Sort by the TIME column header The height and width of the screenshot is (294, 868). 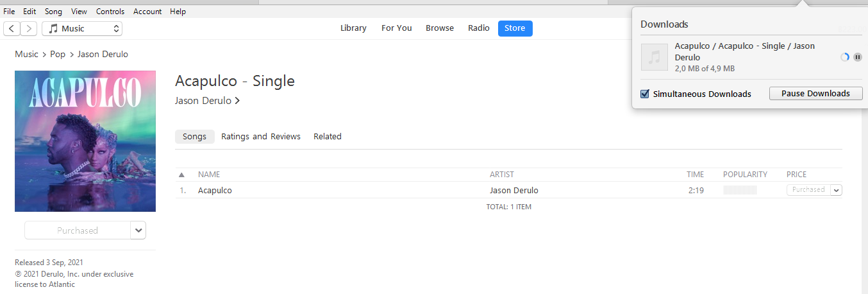tap(696, 175)
